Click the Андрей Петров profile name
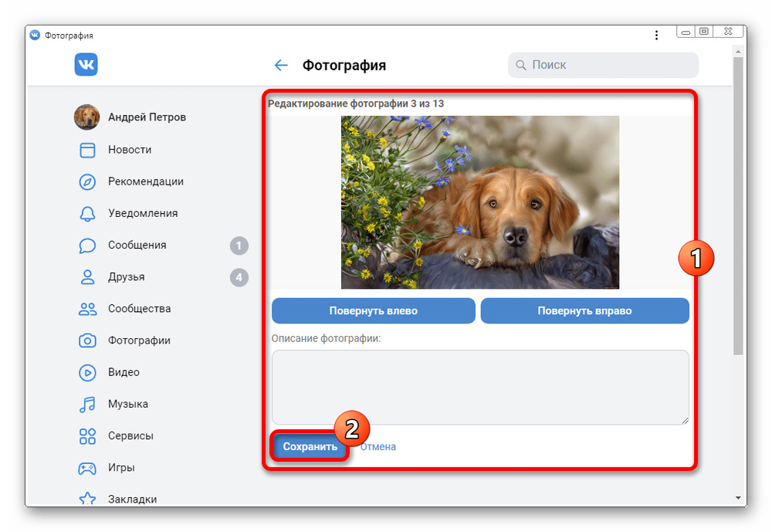Image resolution: width=772 pixels, height=532 pixels. click(x=147, y=117)
